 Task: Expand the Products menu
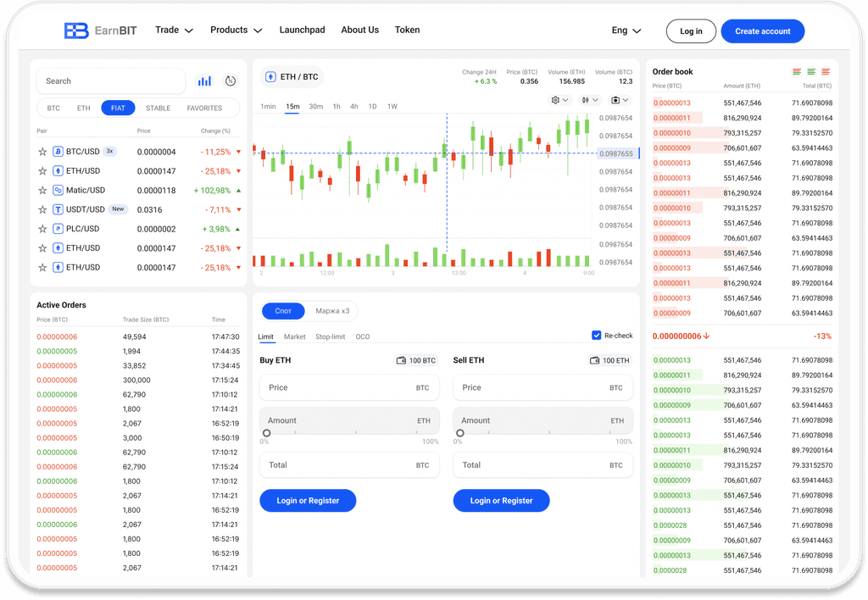[236, 30]
